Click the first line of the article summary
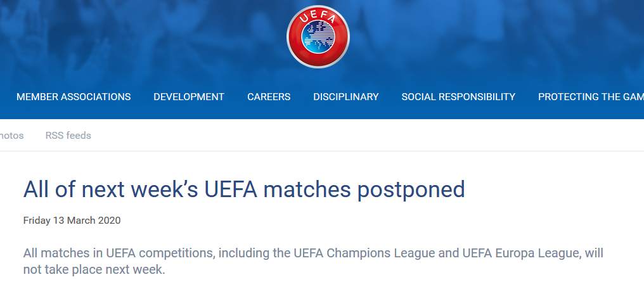The height and width of the screenshot is (289, 644). click(313, 253)
